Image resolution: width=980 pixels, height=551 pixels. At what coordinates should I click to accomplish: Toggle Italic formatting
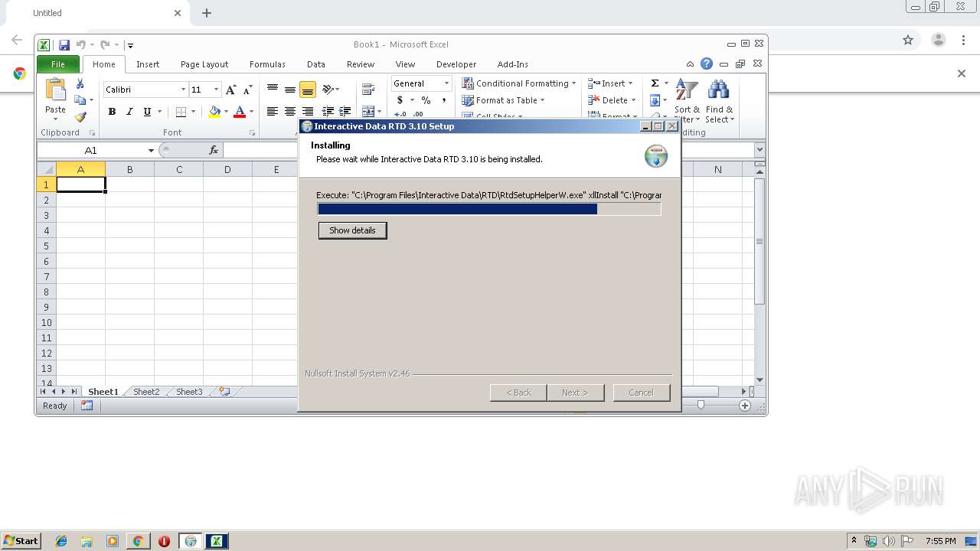pyautogui.click(x=129, y=112)
